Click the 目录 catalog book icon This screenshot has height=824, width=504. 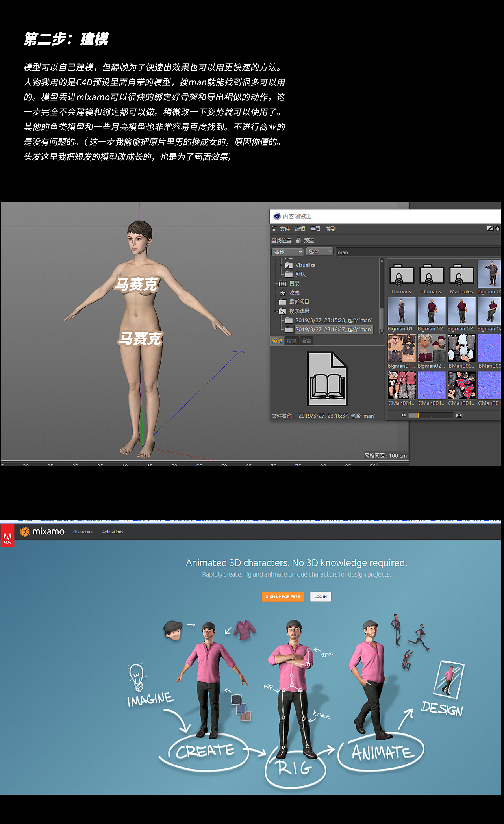(283, 284)
